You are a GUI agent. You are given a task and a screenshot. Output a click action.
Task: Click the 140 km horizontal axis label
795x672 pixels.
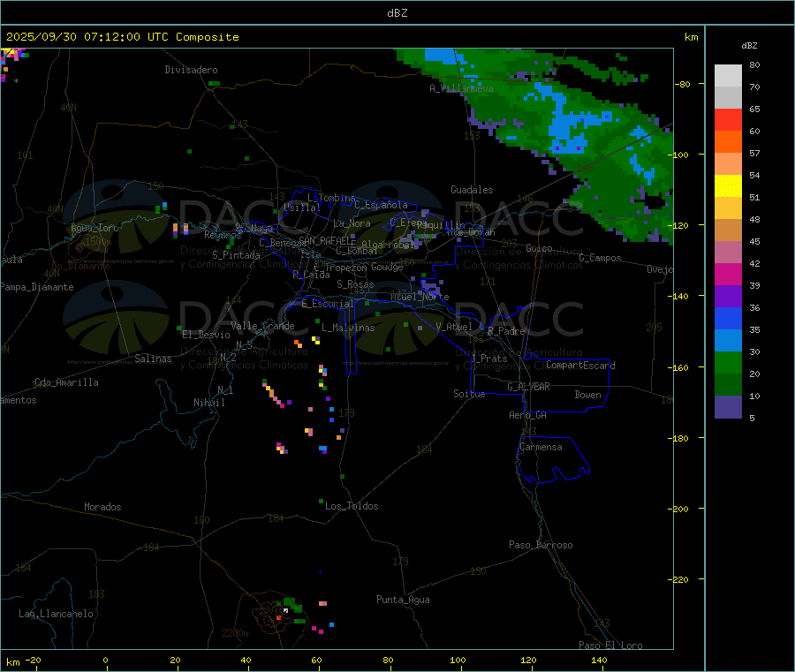click(599, 660)
